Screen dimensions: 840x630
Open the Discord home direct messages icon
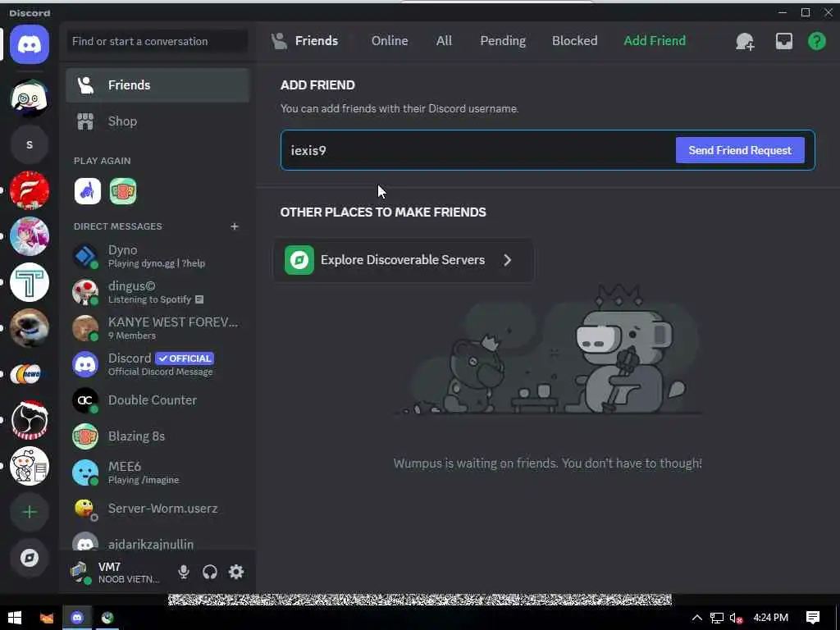click(x=30, y=44)
